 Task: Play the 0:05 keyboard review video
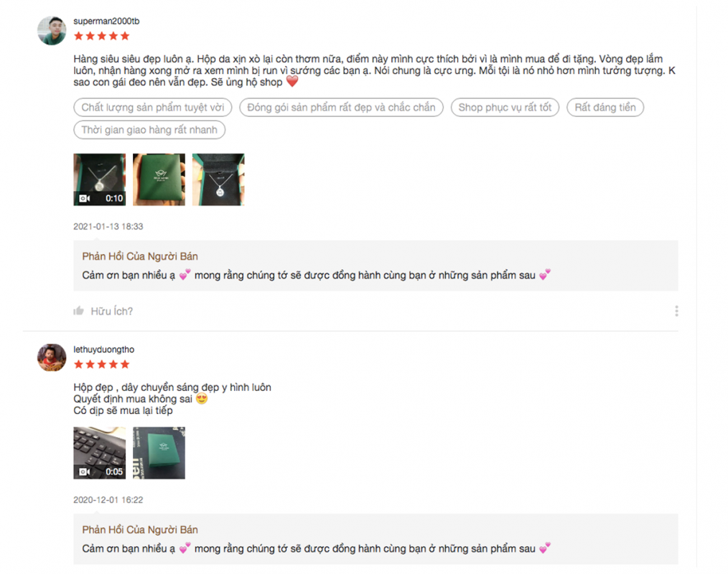(99, 453)
